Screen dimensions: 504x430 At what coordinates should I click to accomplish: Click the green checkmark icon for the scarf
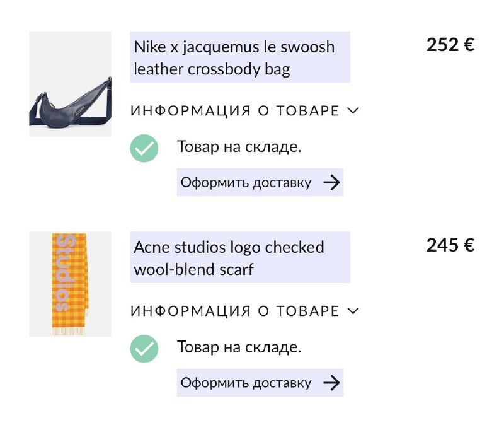pyautogui.click(x=144, y=349)
